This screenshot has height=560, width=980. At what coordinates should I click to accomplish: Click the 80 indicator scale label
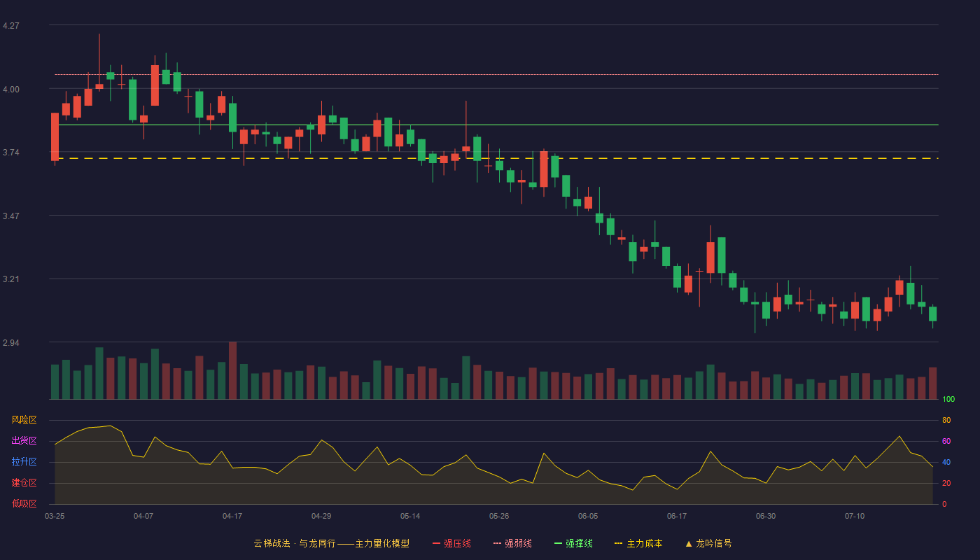(x=946, y=421)
